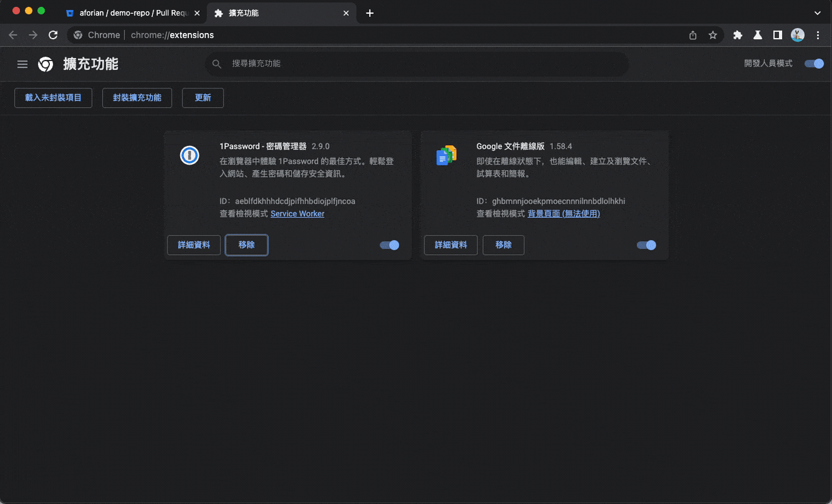Click the 載入未封裝項目 button
Image resolution: width=832 pixels, height=504 pixels.
coord(53,98)
